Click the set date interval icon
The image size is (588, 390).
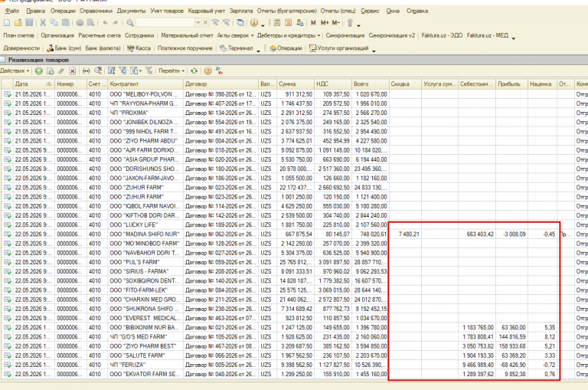87,70
